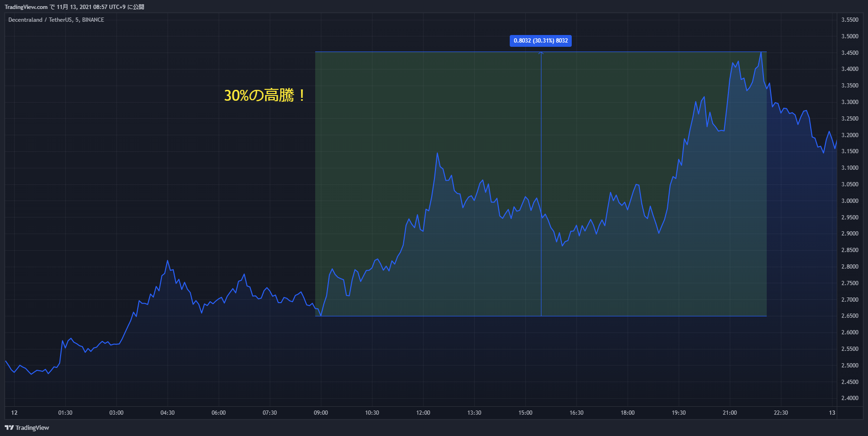Image resolution: width=868 pixels, height=436 pixels.
Task: Click the date label 13 on time axis
Action: (x=832, y=413)
